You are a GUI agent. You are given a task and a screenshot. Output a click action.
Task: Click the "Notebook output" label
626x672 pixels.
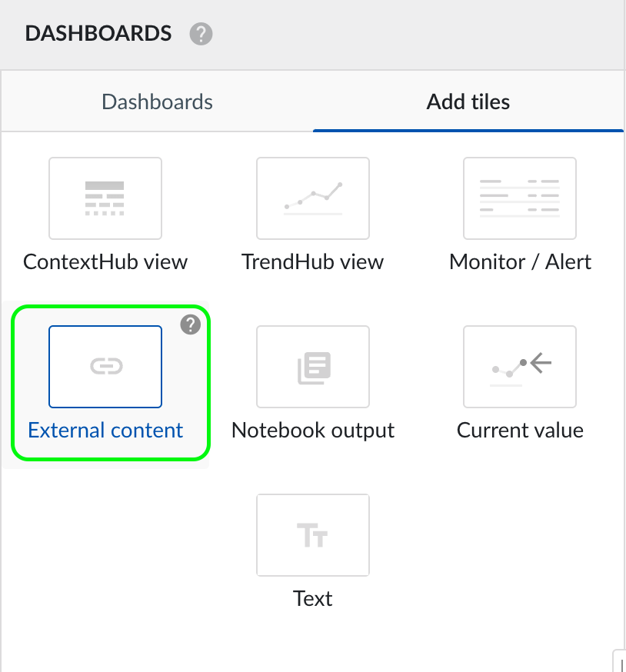[313, 430]
